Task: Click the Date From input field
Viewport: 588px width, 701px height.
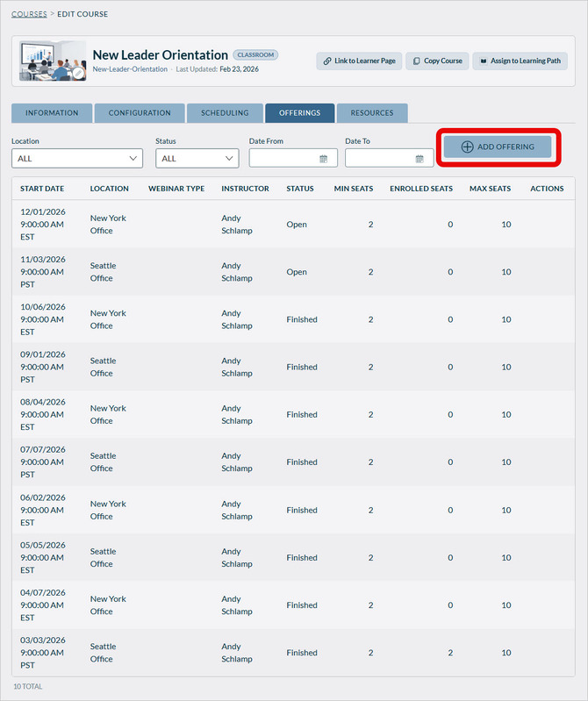Action: [293, 158]
